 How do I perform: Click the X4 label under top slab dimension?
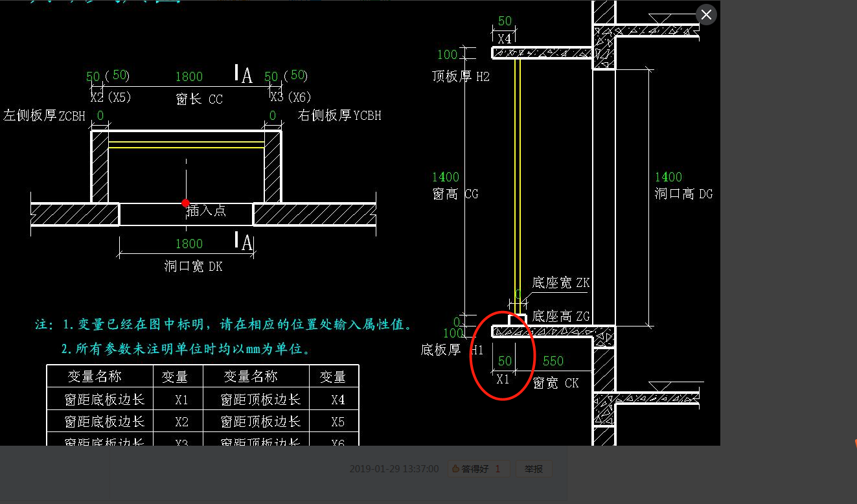(x=505, y=39)
